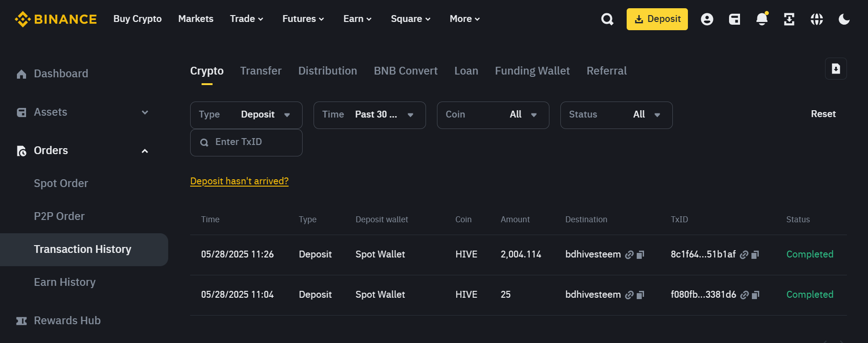Select the Crypto tab
The height and width of the screenshot is (343, 868).
[x=207, y=71]
